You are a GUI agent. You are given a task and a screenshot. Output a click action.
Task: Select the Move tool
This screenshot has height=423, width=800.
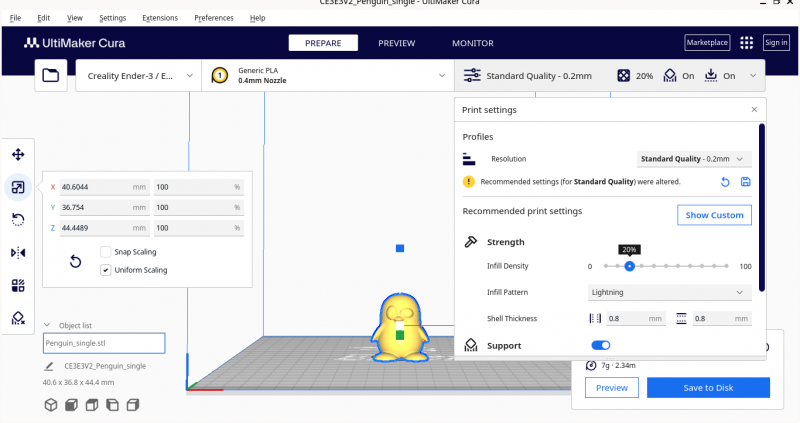18,155
